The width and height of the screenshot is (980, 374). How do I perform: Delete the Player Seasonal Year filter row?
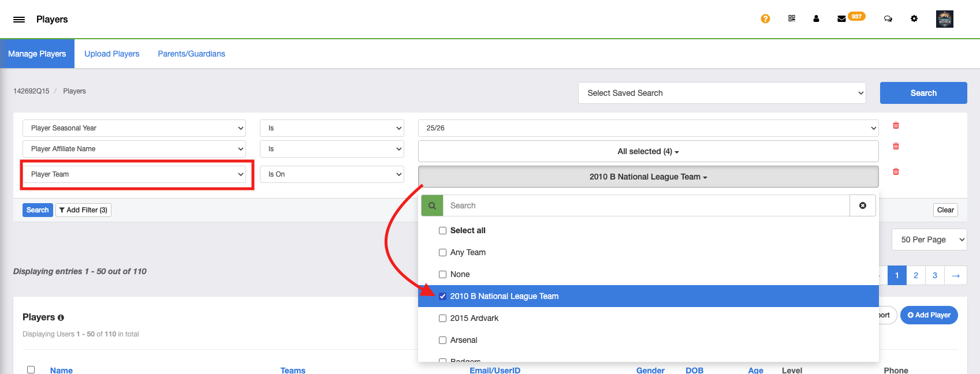coord(896,126)
